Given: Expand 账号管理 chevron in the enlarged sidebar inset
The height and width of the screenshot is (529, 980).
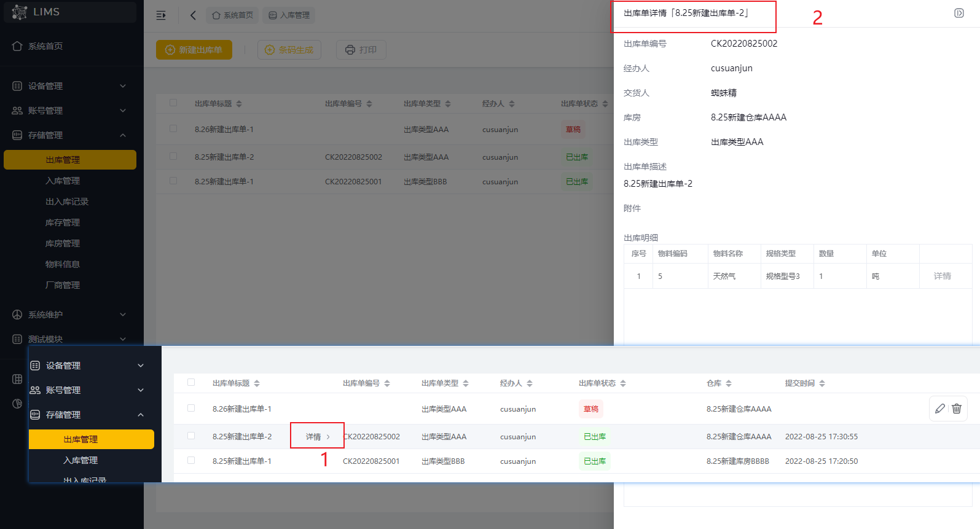Looking at the screenshot, I should click(141, 390).
